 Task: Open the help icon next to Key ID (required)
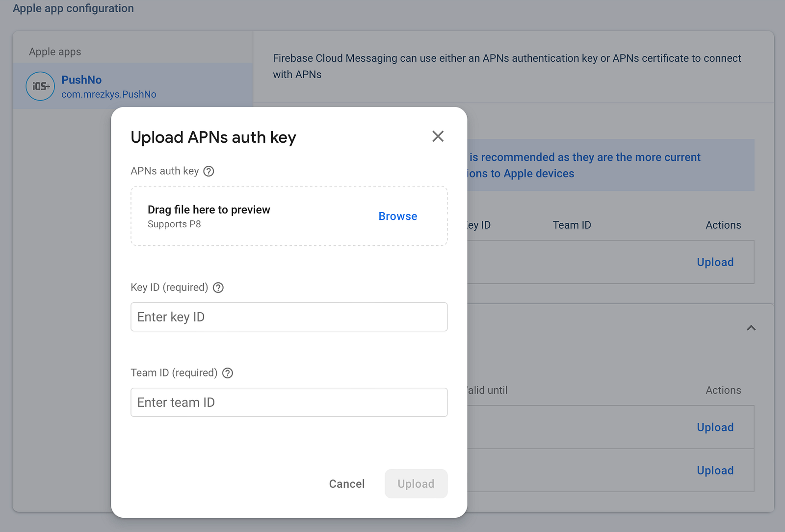(218, 288)
